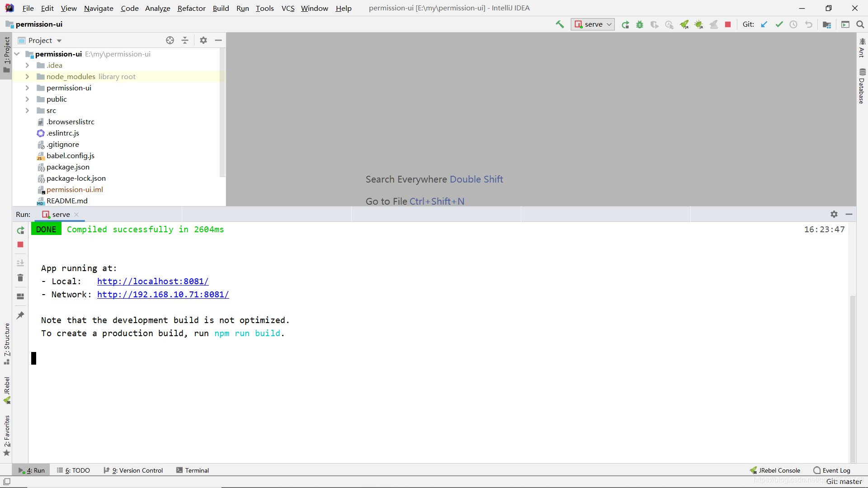Click the Debug bug toolbar icon

[640, 24]
